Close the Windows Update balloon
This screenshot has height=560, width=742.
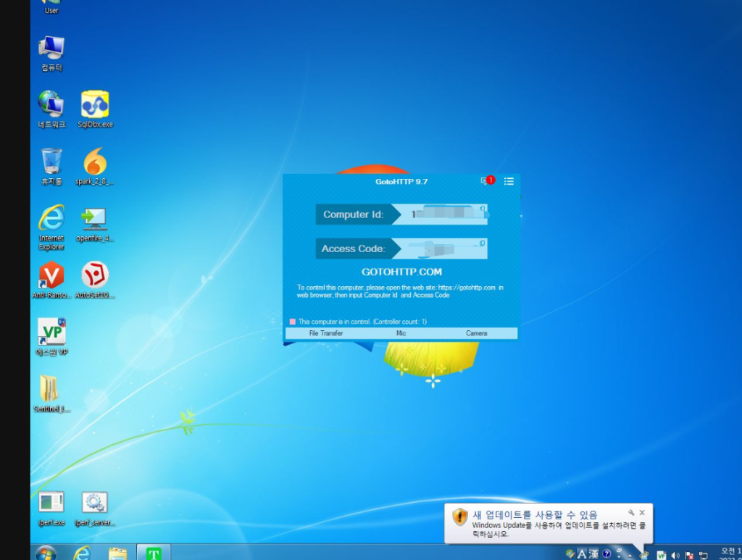[642, 512]
